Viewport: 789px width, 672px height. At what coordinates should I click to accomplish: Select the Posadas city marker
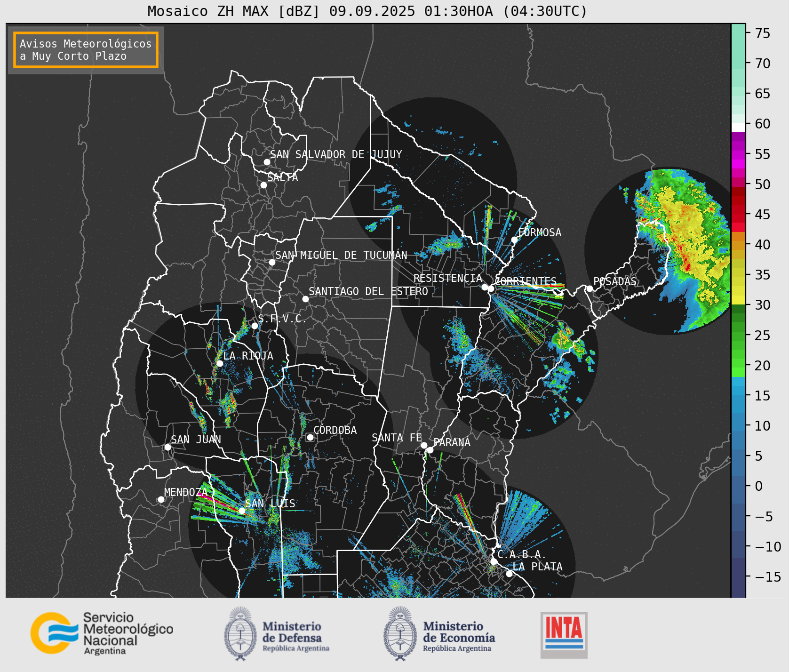pos(590,288)
